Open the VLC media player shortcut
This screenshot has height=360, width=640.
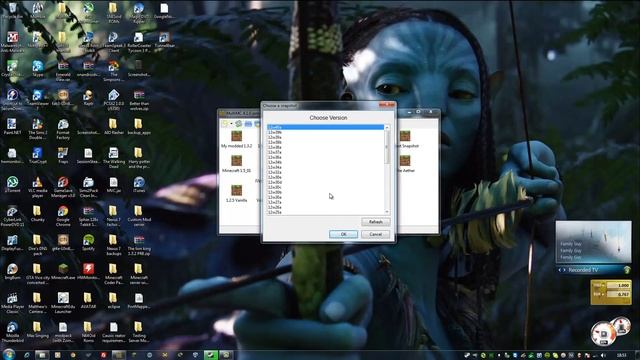click(38, 187)
